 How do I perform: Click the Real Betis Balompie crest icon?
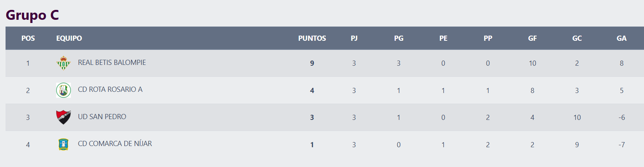[63, 63]
